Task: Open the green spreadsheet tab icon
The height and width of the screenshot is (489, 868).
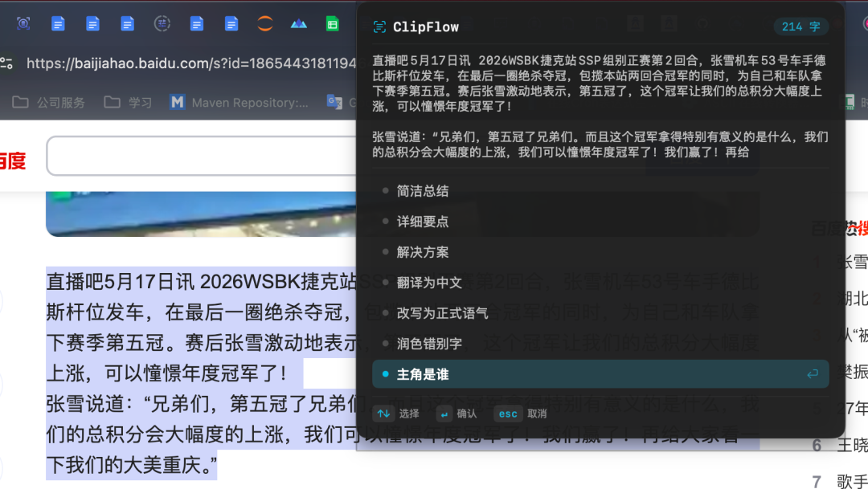Action: coord(332,24)
